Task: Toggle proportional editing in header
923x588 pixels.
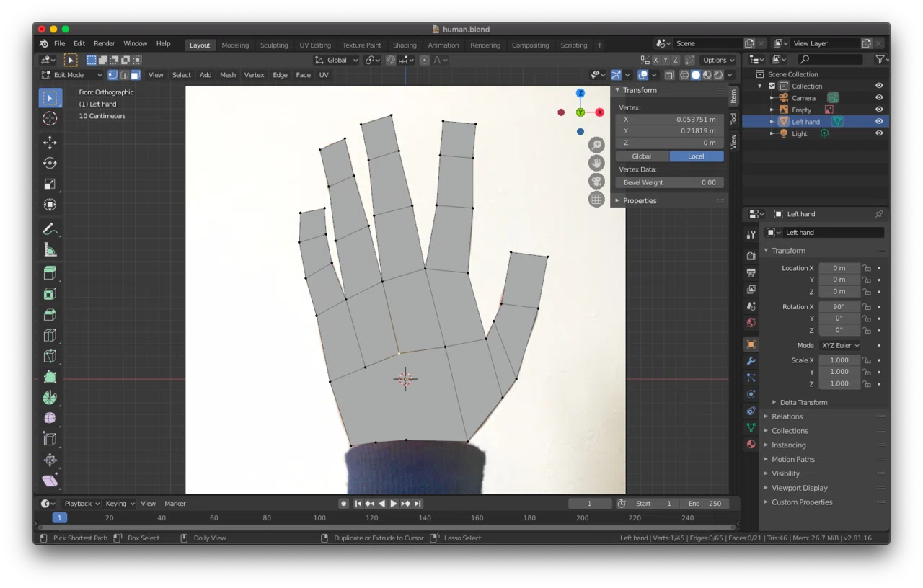Action: tap(425, 60)
